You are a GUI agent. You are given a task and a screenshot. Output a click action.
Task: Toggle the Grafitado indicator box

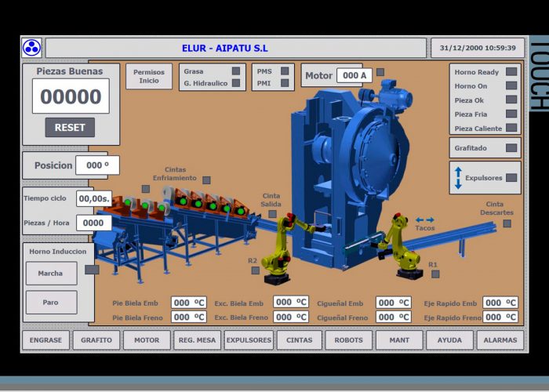[x=511, y=147]
